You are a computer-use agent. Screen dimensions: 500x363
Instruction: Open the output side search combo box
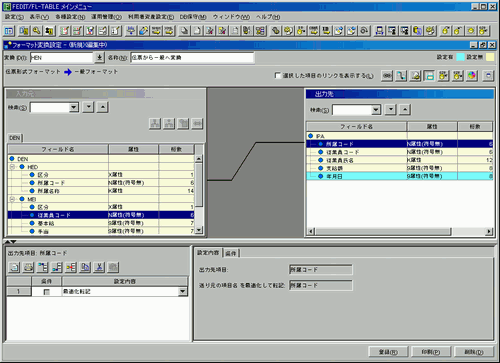(x=357, y=110)
